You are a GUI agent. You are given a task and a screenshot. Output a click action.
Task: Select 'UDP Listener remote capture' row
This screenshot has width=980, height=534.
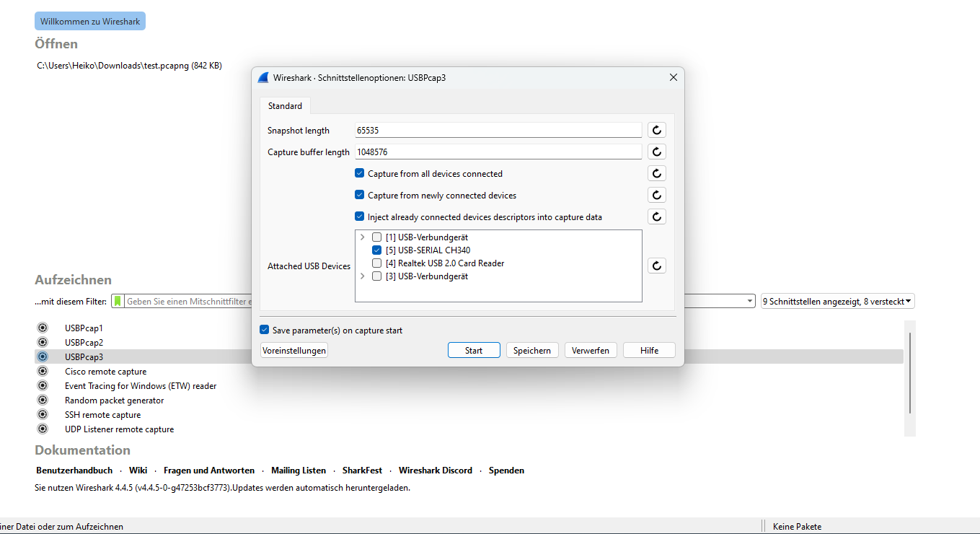pos(469,429)
